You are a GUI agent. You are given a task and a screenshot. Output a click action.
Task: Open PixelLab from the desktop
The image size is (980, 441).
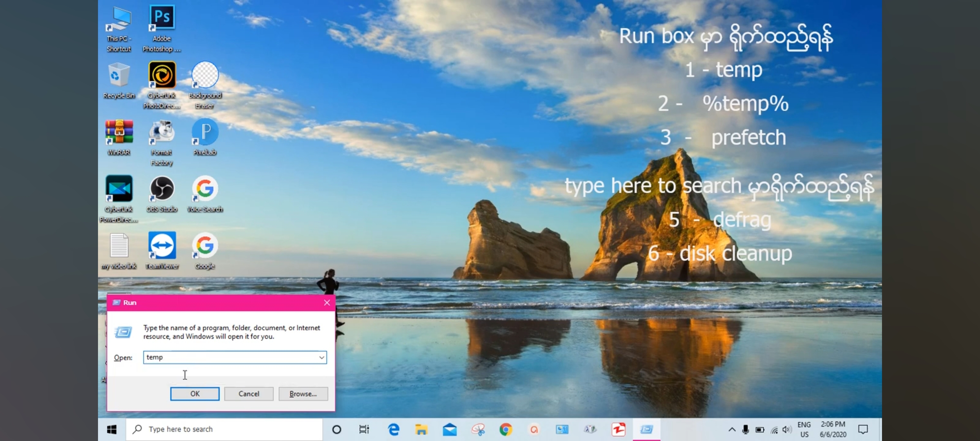(205, 132)
